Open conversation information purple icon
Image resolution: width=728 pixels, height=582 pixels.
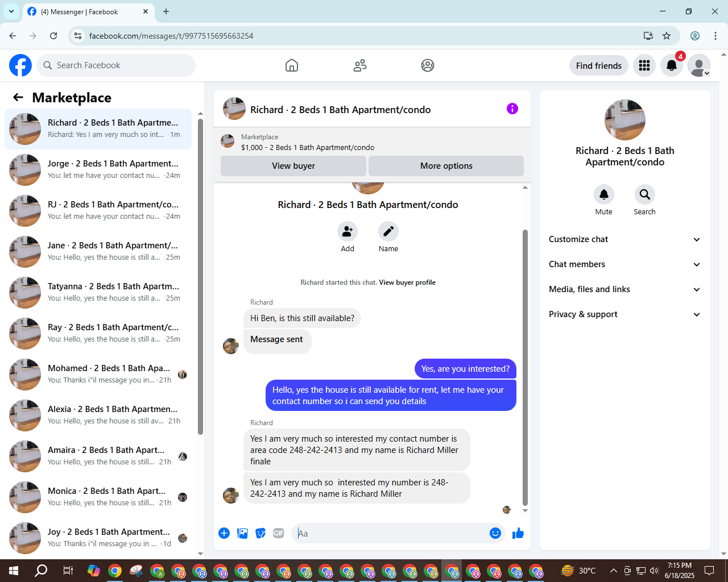tap(512, 109)
